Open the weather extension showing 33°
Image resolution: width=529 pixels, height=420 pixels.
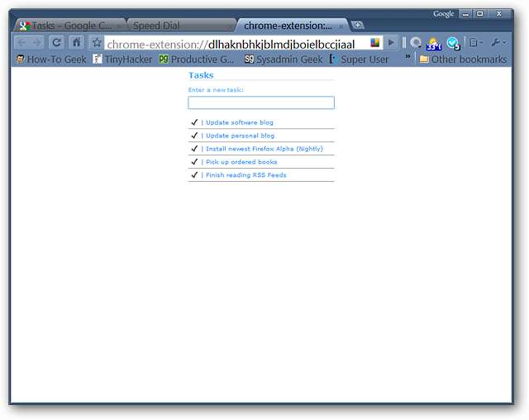click(434, 44)
